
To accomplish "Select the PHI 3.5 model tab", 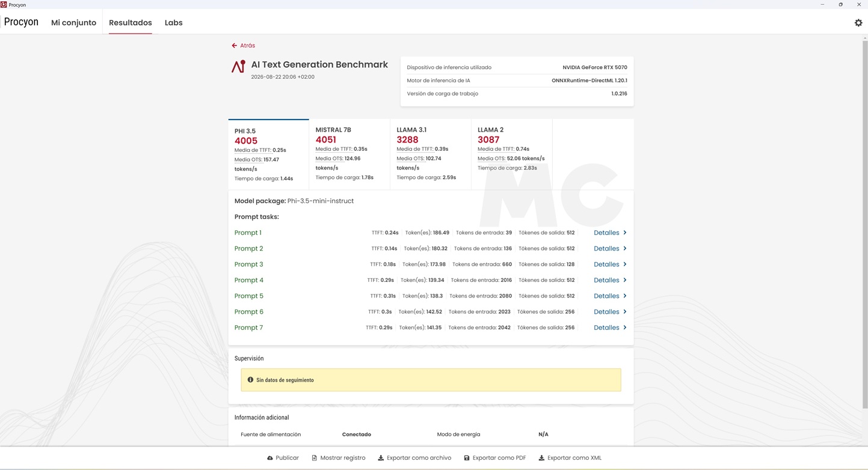I will [x=268, y=154].
